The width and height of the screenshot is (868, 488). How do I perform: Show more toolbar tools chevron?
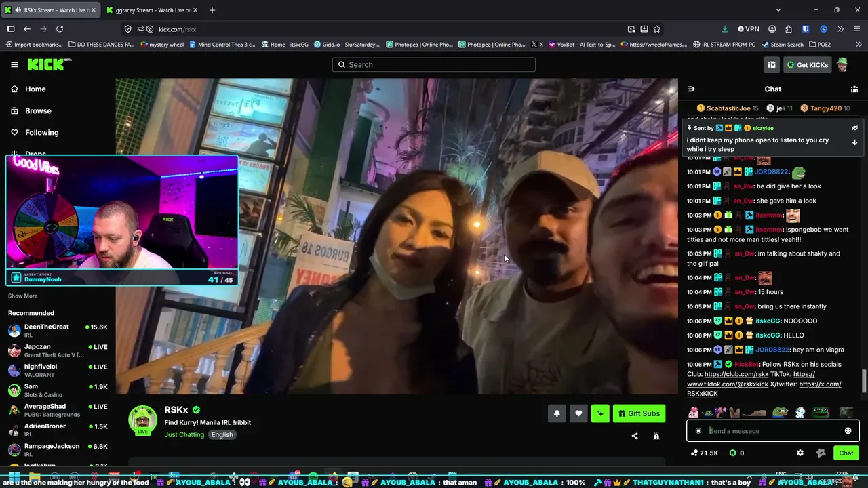[x=840, y=29]
